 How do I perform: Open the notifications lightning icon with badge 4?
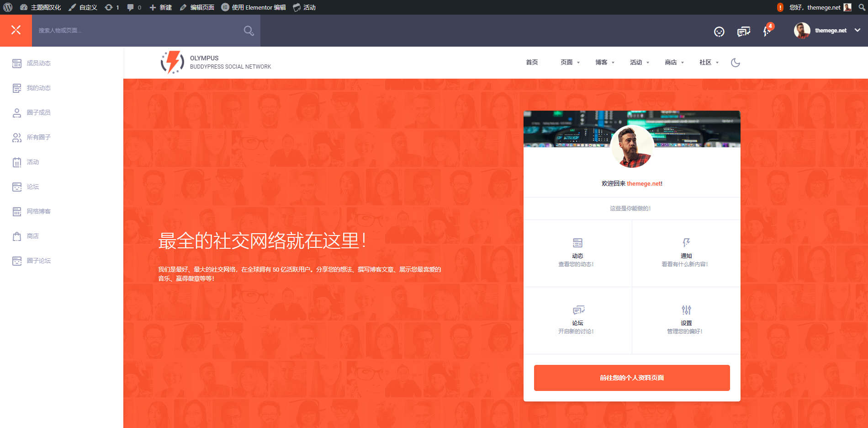click(x=767, y=31)
